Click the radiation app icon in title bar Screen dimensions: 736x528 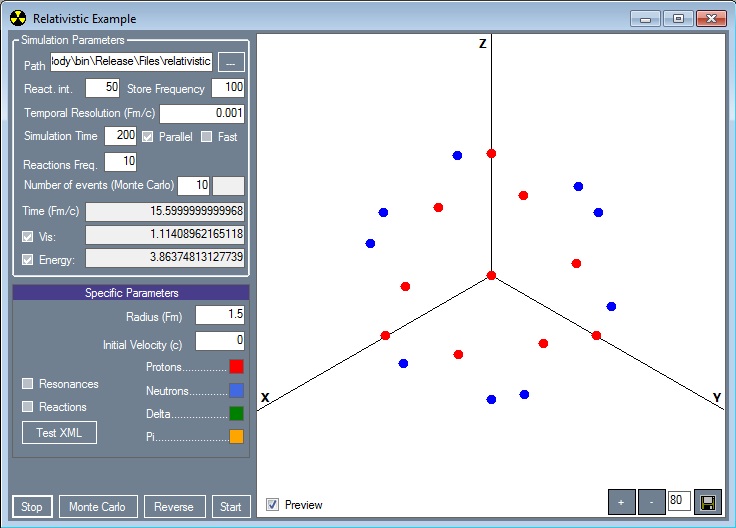click(18, 18)
